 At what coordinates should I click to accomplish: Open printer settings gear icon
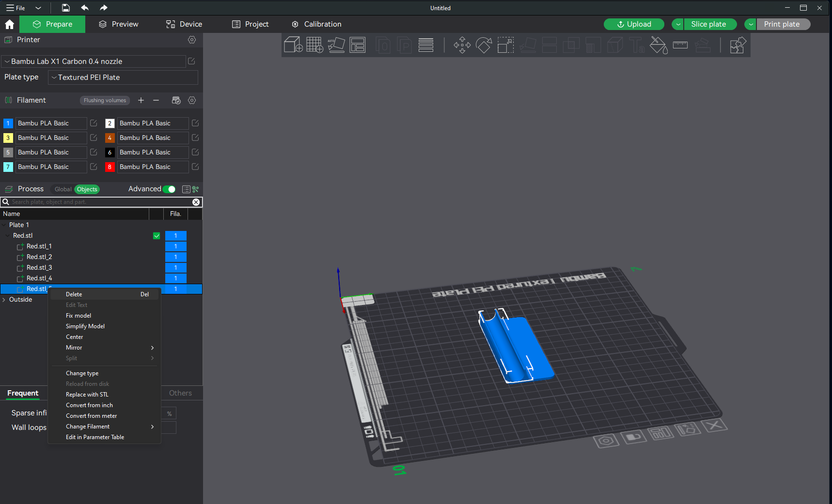pos(192,40)
